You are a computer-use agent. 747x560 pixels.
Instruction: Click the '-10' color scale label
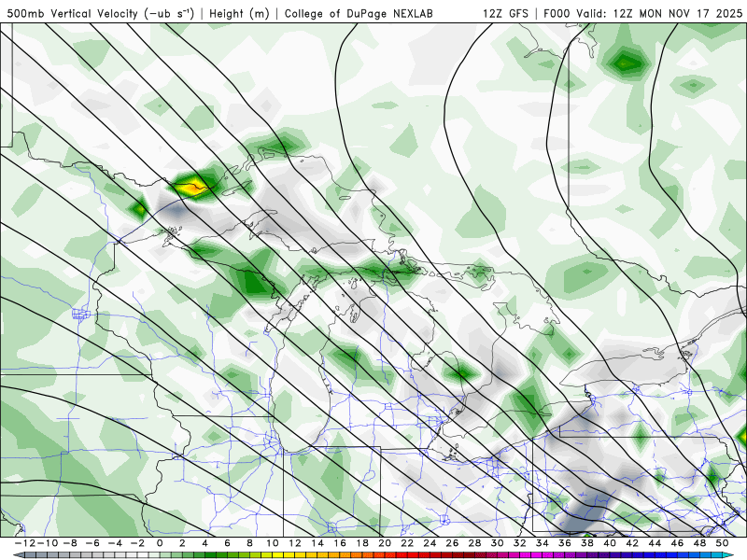pyautogui.click(x=47, y=543)
